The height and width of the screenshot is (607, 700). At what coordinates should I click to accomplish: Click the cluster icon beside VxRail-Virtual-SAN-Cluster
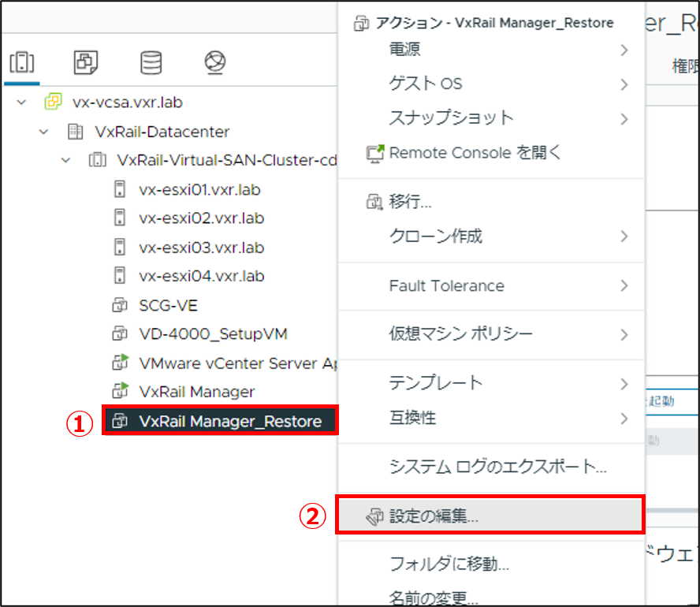click(x=97, y=160)
